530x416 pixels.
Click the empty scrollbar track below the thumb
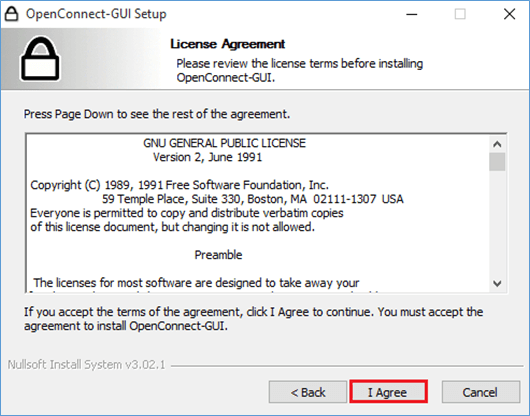tap(497, 223)
